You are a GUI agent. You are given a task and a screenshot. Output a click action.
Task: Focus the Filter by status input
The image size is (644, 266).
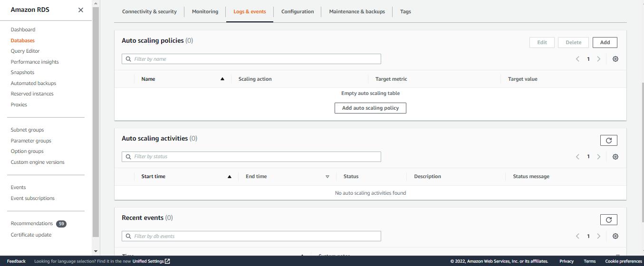[251, 157]
